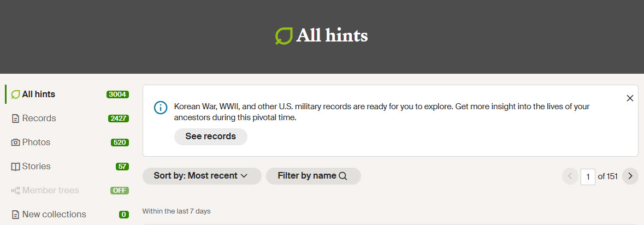Go to the previous page of hints
644x225 pixels.
(570, 176)
